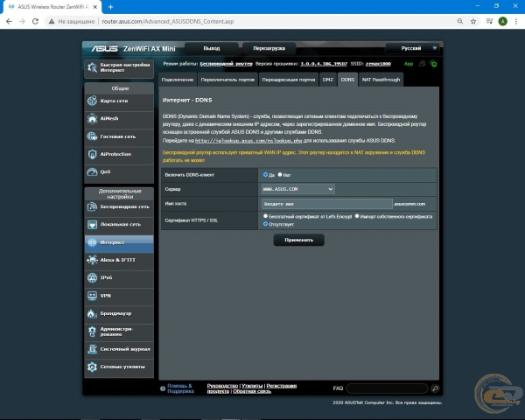Go back in browser history
Screen dimensions: 525x420
(x=9, y=21)
